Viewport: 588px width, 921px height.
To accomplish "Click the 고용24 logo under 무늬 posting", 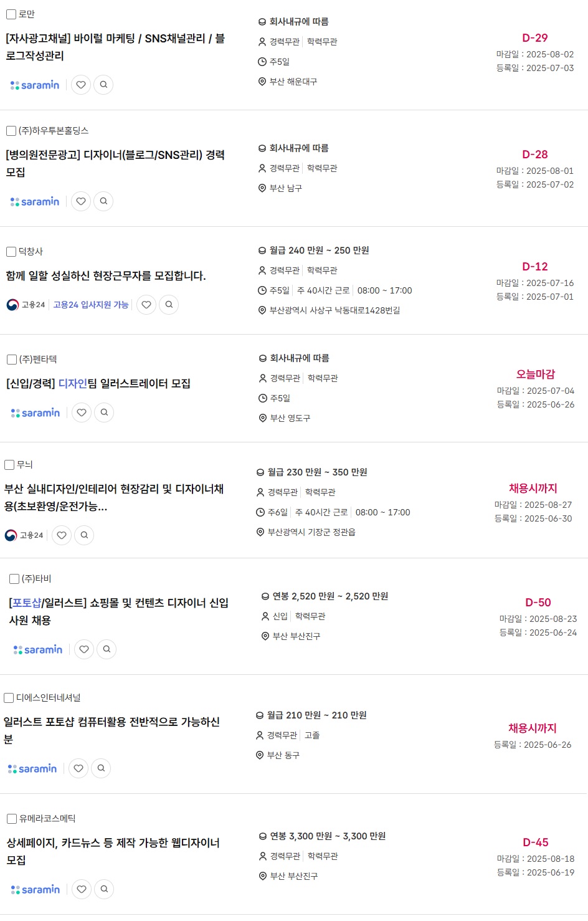I will 24,535.
